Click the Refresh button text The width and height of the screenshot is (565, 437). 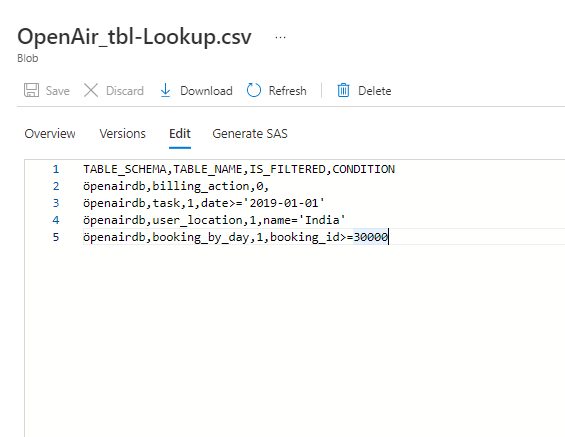[288, 91]
